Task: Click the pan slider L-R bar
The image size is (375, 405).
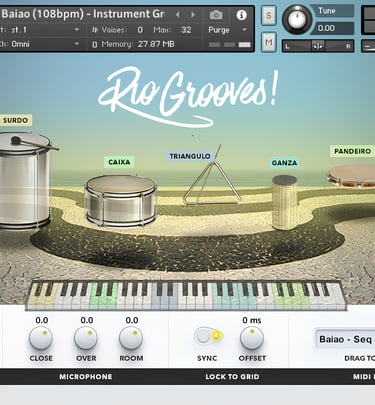Action: [x=318, y=46]
